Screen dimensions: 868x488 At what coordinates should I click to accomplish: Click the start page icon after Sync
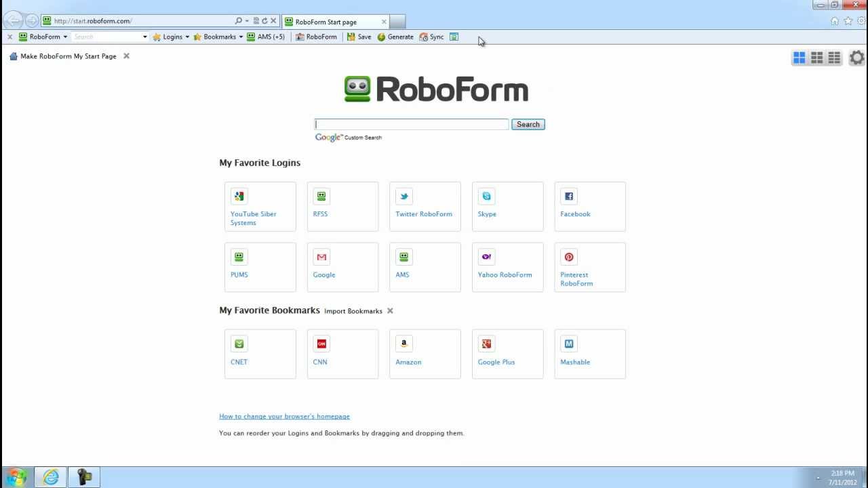coord(454,37)
